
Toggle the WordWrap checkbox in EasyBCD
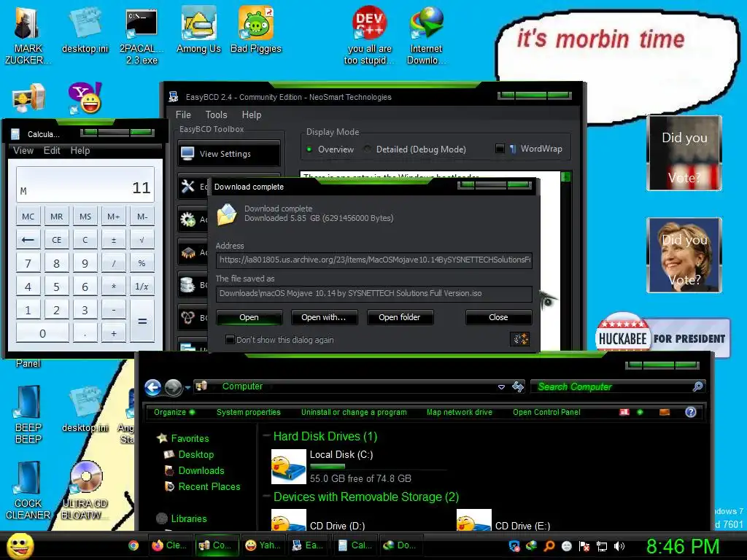(x=500, y=149)
